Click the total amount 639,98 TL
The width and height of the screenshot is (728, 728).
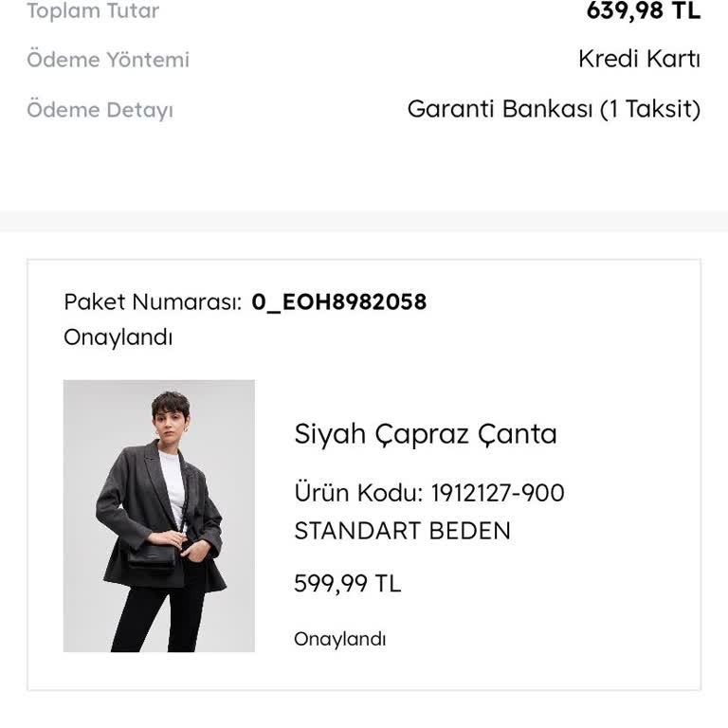coord(643,10)
